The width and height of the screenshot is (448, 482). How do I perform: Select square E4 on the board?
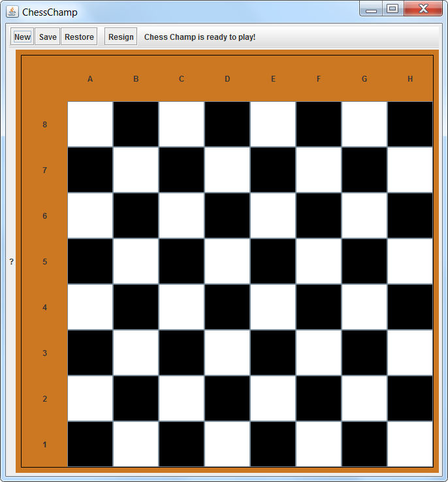click(273, 307)
